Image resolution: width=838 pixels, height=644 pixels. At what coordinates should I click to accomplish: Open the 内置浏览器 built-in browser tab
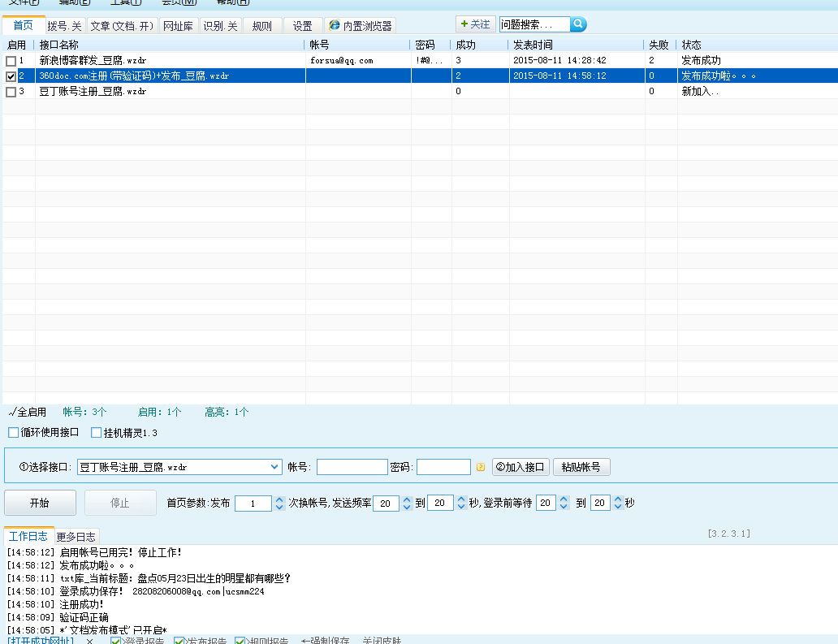coord(360,26)
